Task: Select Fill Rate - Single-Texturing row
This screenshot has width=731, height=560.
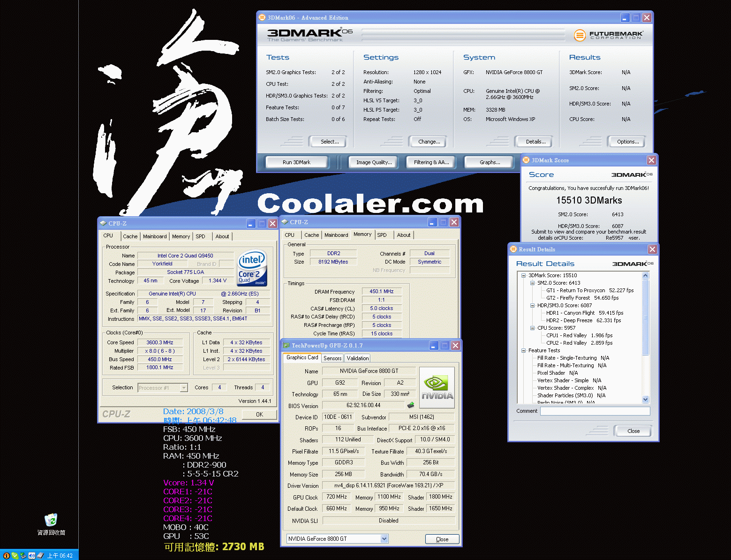Action: [573, 358]
